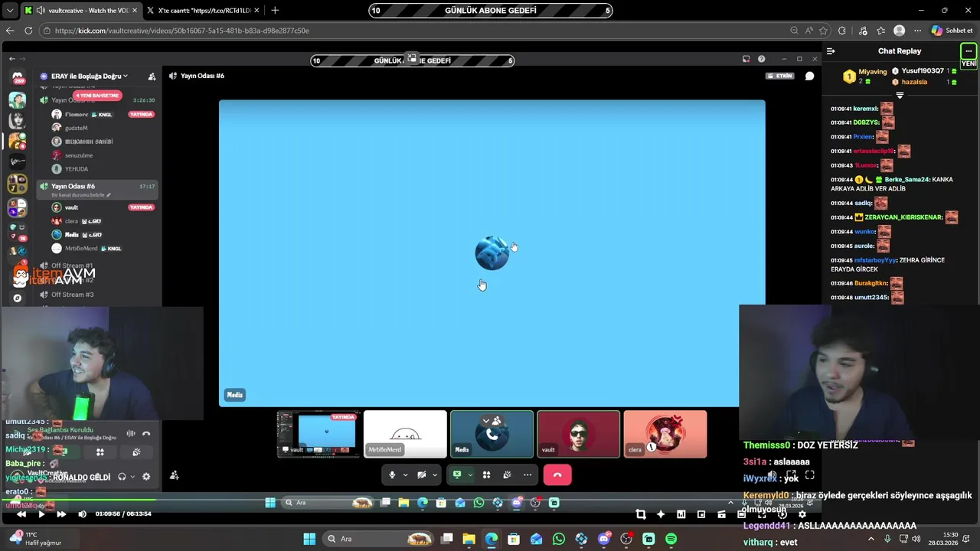Viewport: 980px width, 551px height.
Task: Open Discord help question mark icon
Action: coord(761,59)
